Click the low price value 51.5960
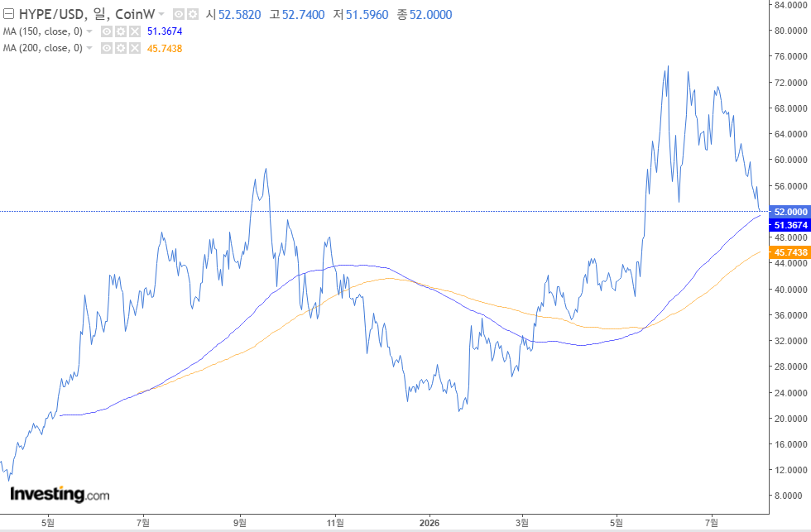Screen dimensions: 811x532 click(367, 14)
